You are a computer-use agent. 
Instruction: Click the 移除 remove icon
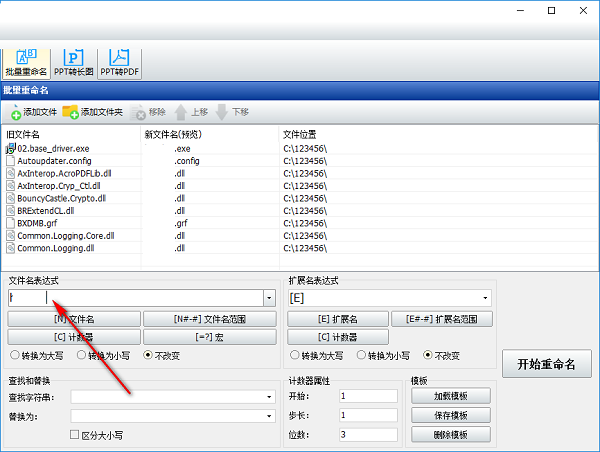[138, 113]
